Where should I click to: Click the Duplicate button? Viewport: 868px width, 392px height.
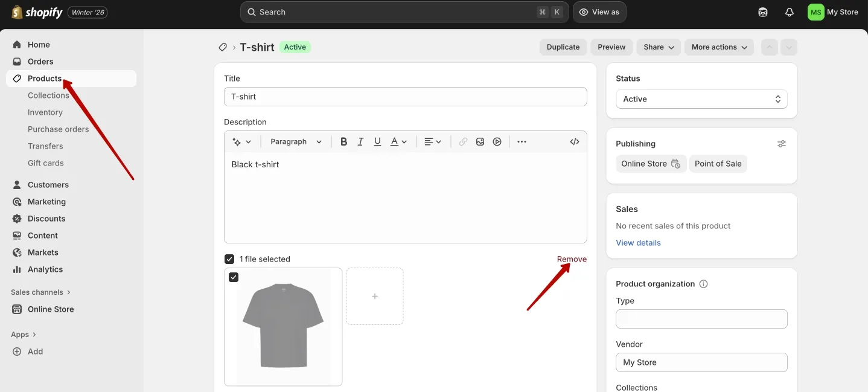[562, 47]
